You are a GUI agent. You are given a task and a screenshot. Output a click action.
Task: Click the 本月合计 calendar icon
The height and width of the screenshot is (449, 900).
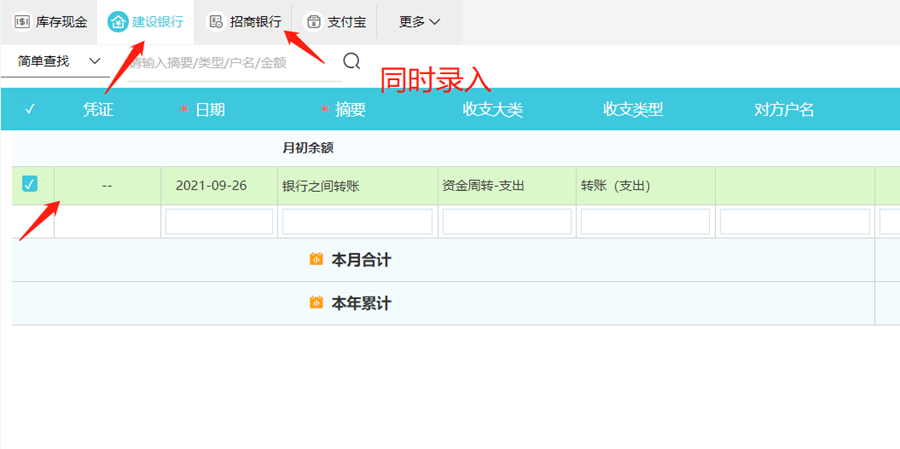point(316,260)
